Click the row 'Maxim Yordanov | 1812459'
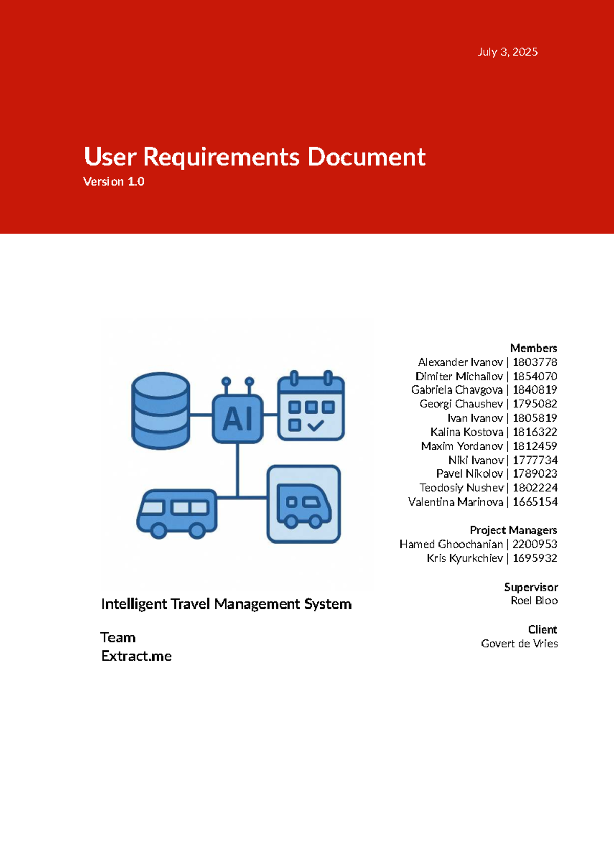The height and width of the screenshot is (868, 614). [489, 446]
